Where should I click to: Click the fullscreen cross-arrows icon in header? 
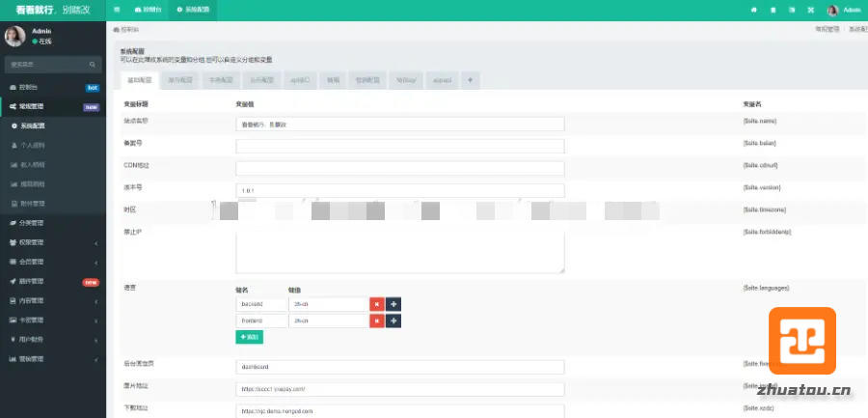pyautogui.click(x=810, y=10)
